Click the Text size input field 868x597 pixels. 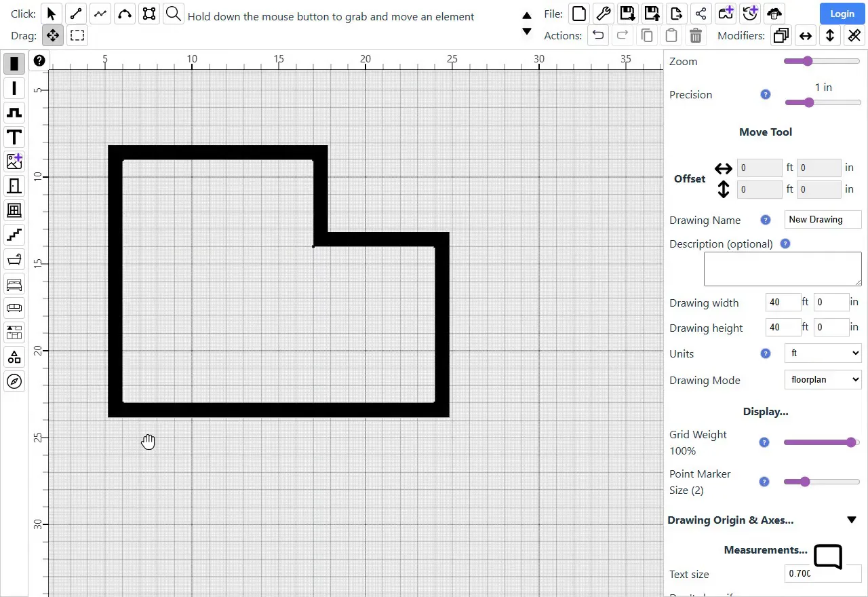(x=823, y=573)
